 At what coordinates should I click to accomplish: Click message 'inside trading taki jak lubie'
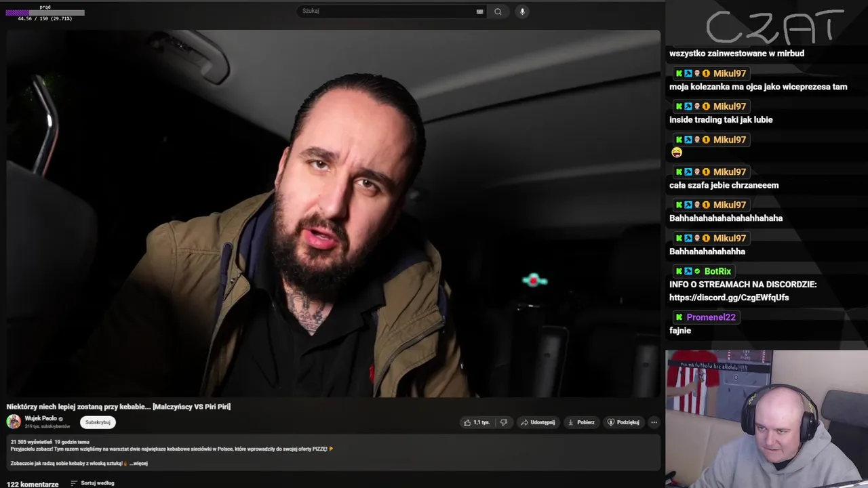(721, 120)
